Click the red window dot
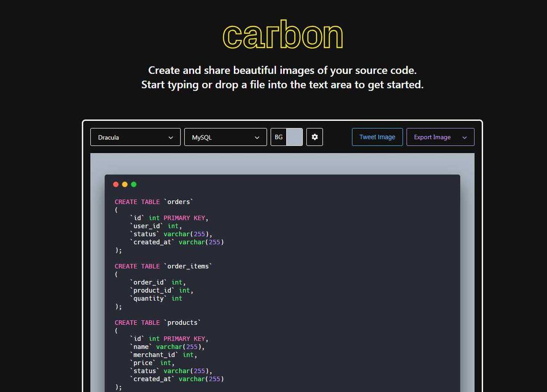The height and width of the screenshot is (392, 547). point(116,184)
